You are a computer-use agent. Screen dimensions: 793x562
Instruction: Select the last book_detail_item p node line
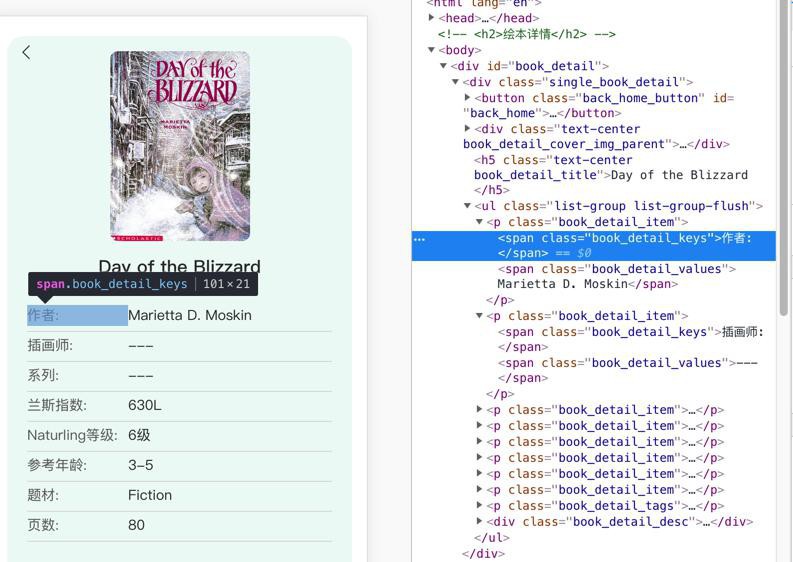click(605, 489)
